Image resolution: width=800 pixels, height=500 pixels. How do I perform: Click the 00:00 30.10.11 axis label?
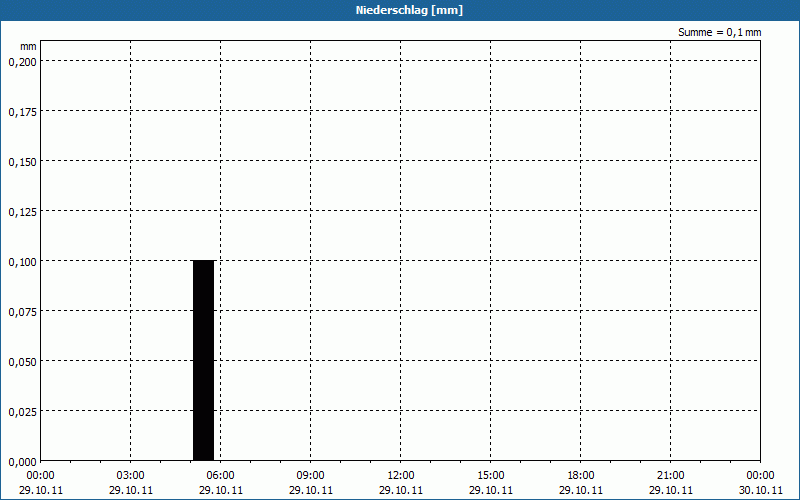point(760,482)
